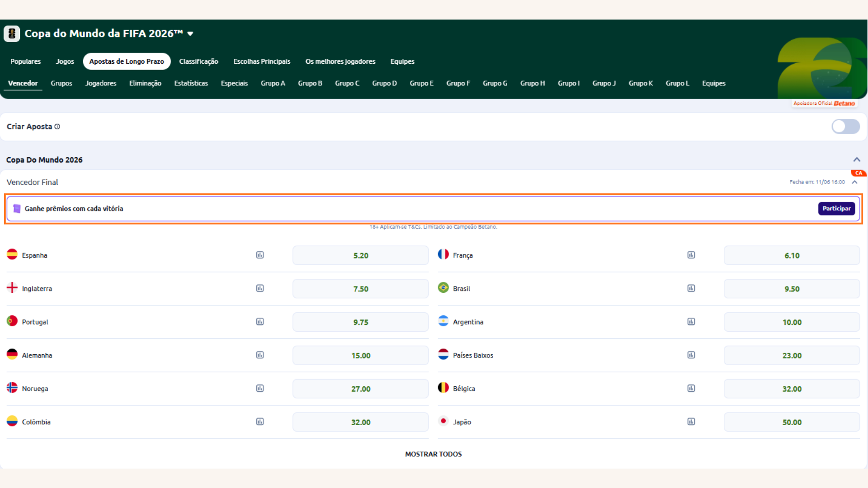Screen dimensions: 868x488
Task: Open the stats icon for Países Baixos
Action: (x=691, y=355)
